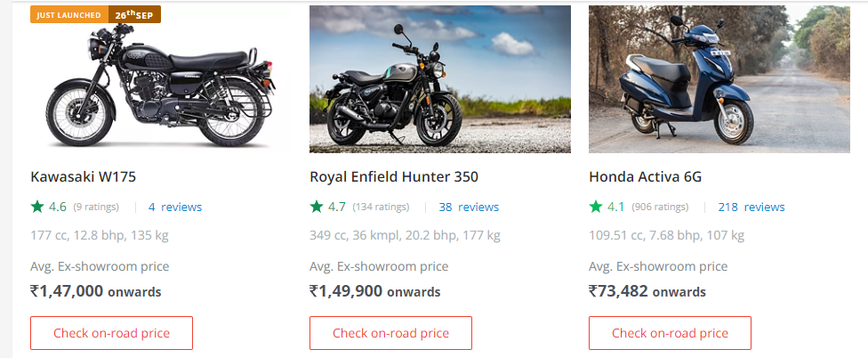This screenshot has width=868, height=358.
Task: Check on-road price for Honda Activa 6G
Action: (x=670, y=333)
